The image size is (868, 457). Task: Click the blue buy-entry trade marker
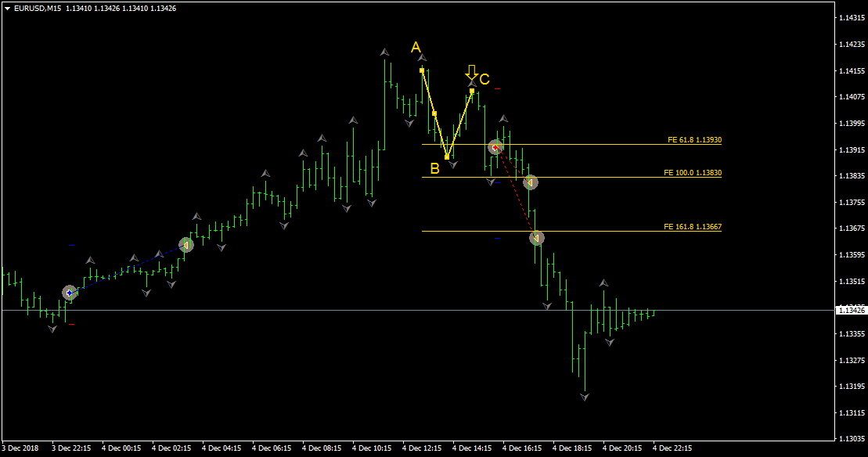[x=69, y=293]
